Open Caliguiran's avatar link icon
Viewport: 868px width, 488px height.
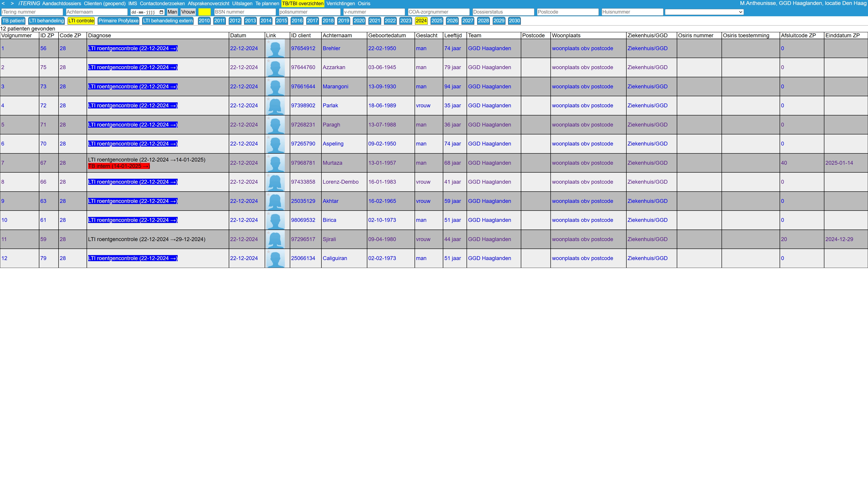pos(275,258)
